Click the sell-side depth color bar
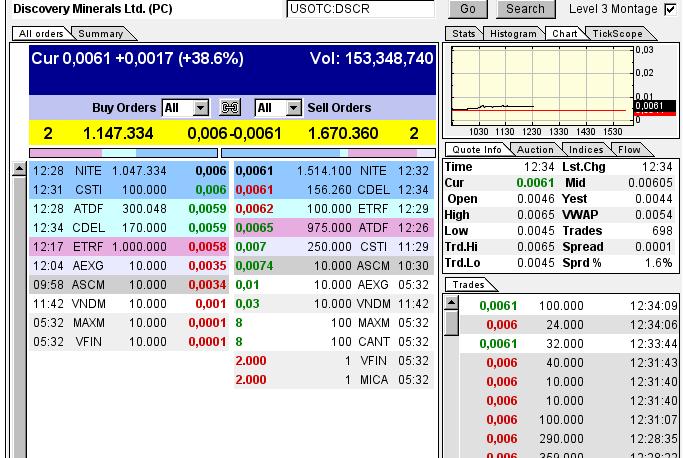 click(328, 153)
